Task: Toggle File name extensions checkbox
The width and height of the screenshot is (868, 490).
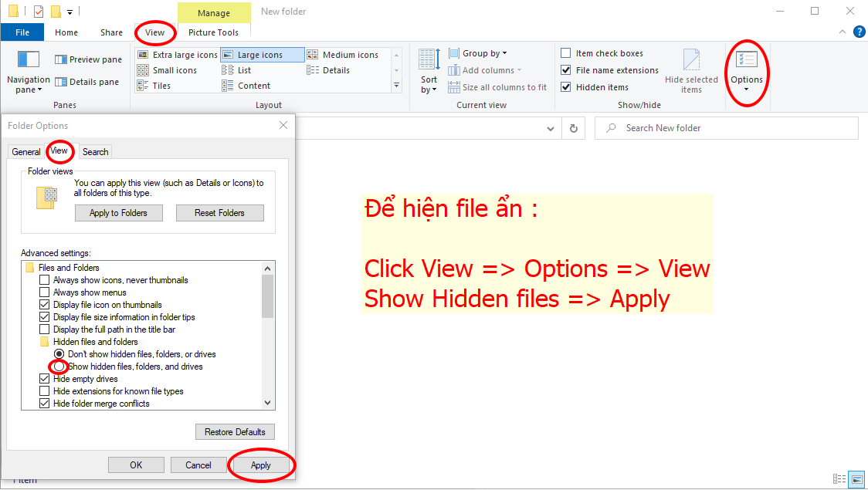Action: 566,70
